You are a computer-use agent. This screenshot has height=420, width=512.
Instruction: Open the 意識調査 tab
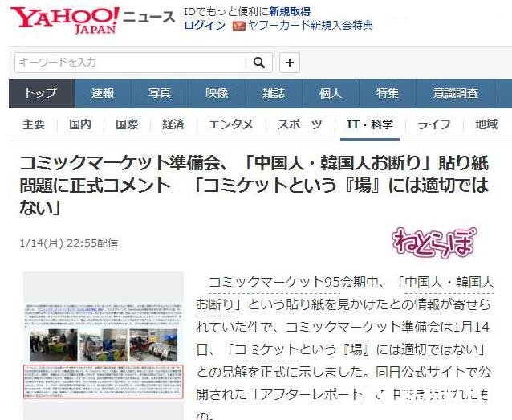click(x=456, y=93)
